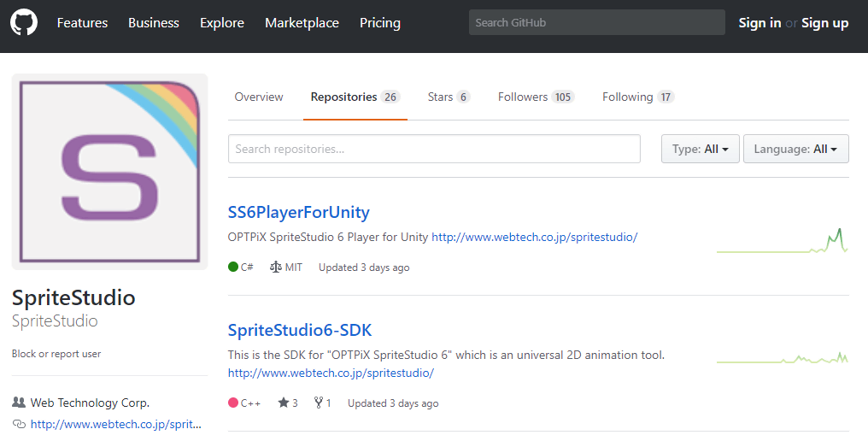The height and width of the screenshot is (441, 868).
Task: Click the fork icon showing 1
Action: [x=319, y=403]
